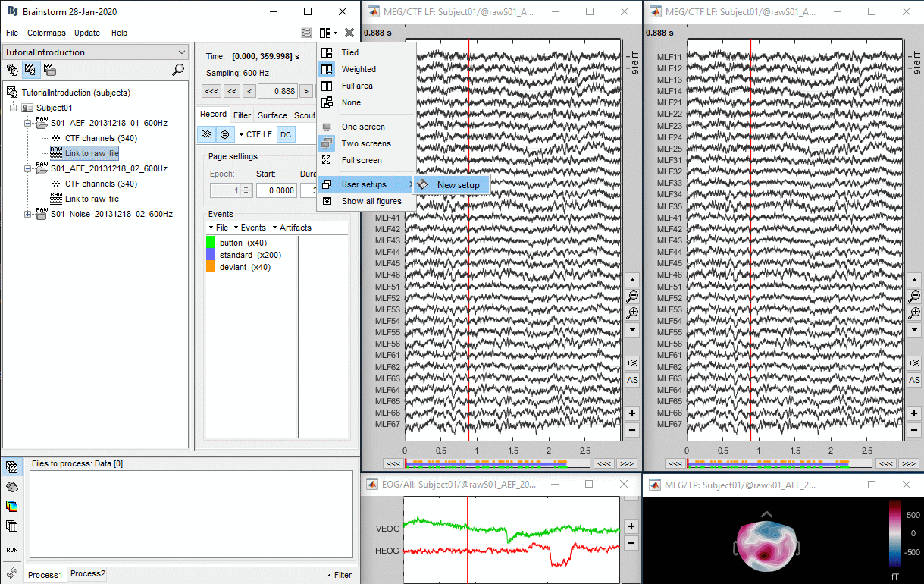Click the database search magnifier icon
924x584 pixels.
tap(178, 70)
